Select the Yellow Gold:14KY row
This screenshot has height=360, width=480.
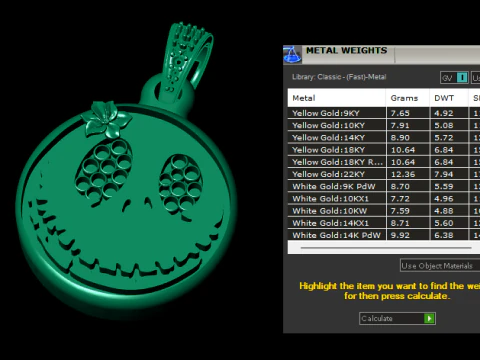[x=384, y=137]
